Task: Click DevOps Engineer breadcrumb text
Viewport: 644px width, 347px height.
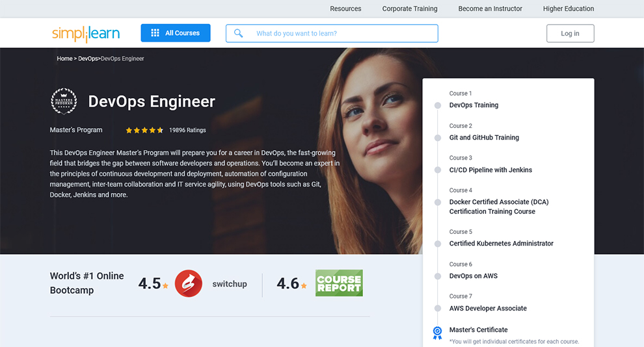Action: click(122, 58)
